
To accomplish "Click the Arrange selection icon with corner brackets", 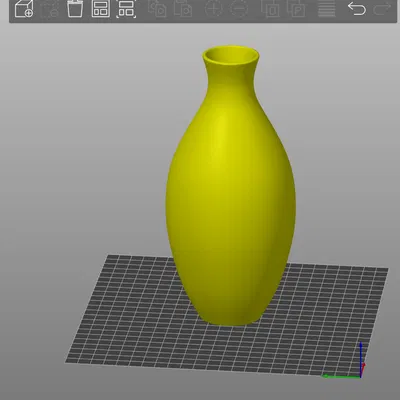I will (126, 8).
